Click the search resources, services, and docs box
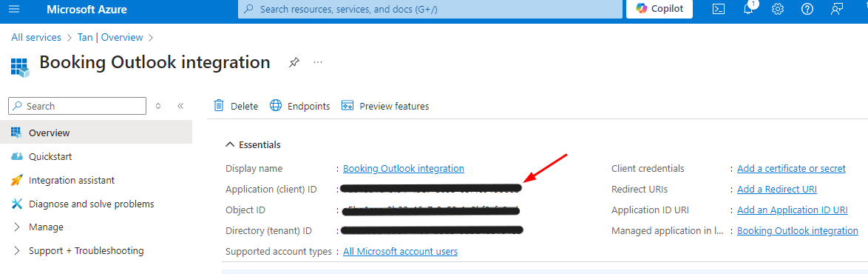The height and width of the screenshot is (274, 868). point(430,9)
